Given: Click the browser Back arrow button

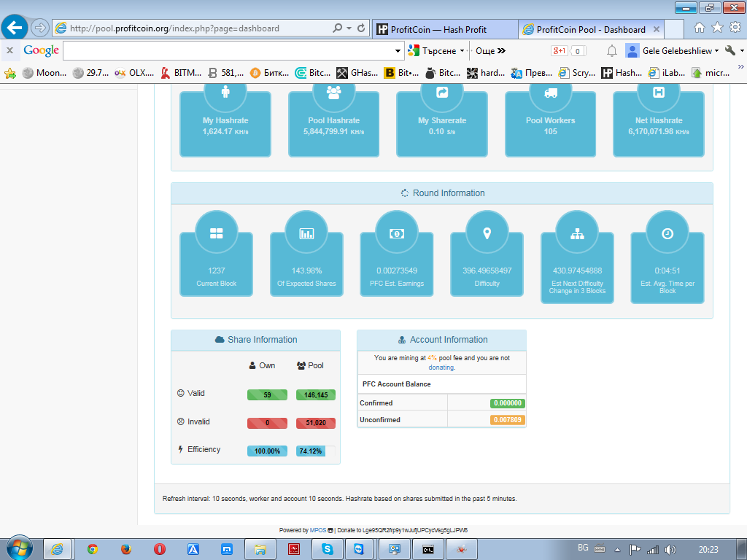Looking at the screenshot, I should (x=15, y=28).
